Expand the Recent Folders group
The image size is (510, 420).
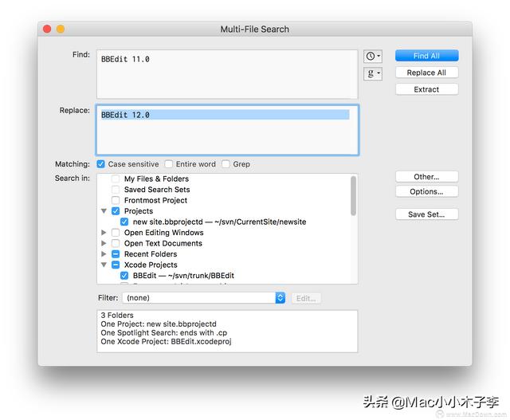(x=104, y=254)
